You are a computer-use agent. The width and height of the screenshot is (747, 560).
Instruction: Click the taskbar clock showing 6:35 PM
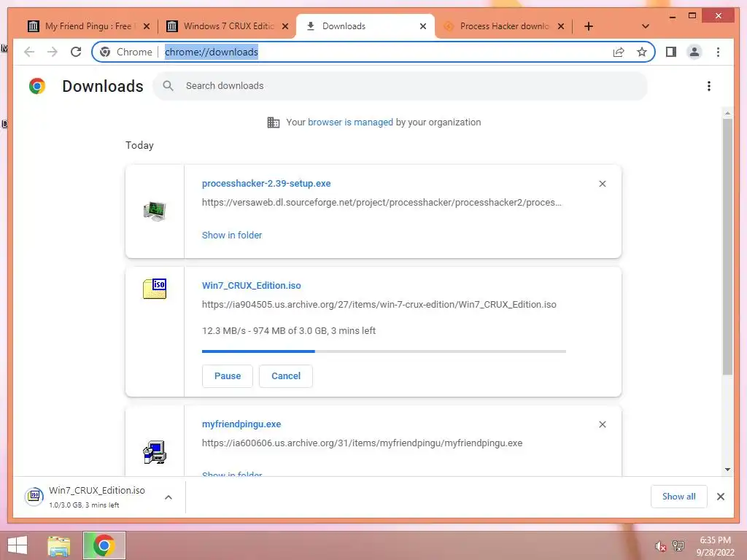715,546
